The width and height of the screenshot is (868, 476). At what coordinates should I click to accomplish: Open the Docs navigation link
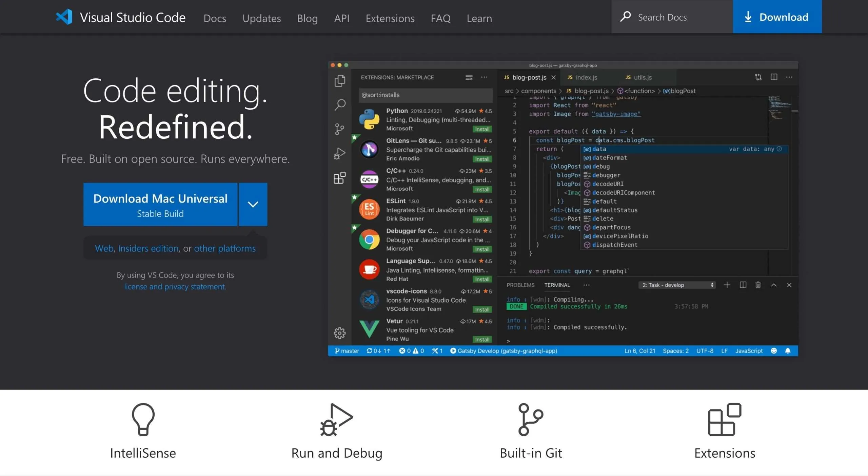pyautogui.click(x=215, y=18)
